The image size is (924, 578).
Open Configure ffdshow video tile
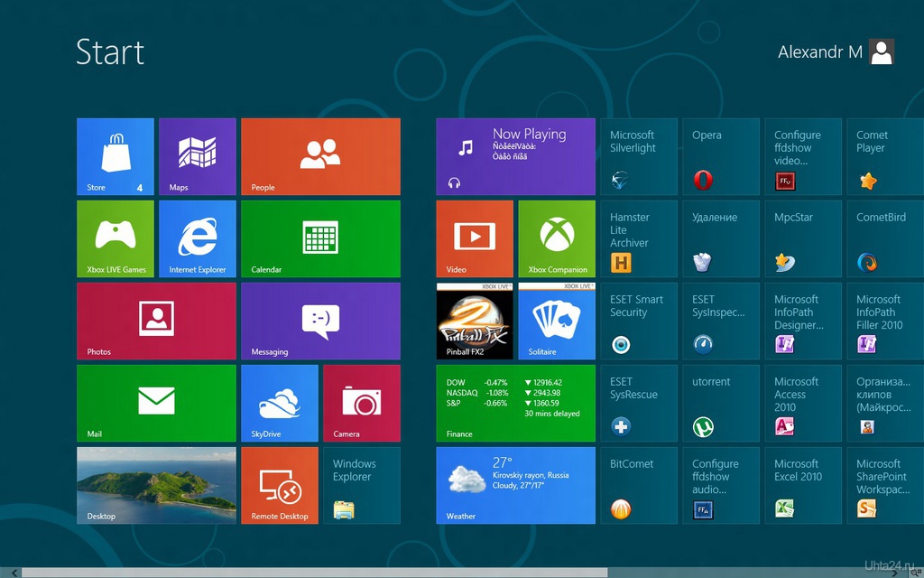click(803, 156)
